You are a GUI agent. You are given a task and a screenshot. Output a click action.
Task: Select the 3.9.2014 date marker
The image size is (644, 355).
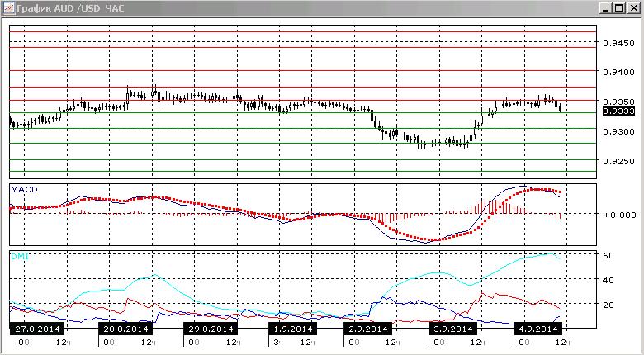point(452,329)
